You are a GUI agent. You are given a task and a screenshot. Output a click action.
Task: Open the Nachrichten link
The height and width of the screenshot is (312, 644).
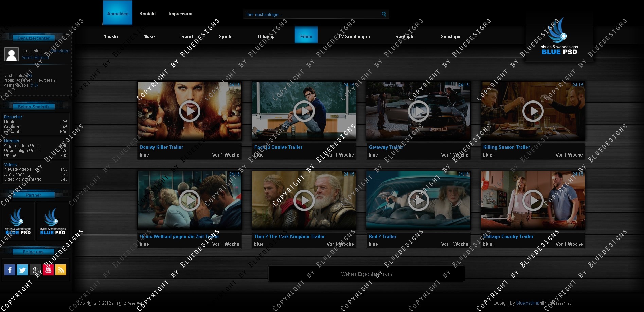pyautogui.click(x=18, y=76)
